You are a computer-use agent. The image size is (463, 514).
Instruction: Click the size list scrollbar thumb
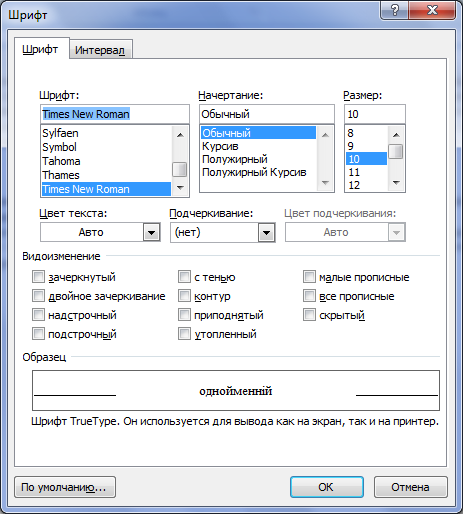pyautogui.click(x=396, y=151)
